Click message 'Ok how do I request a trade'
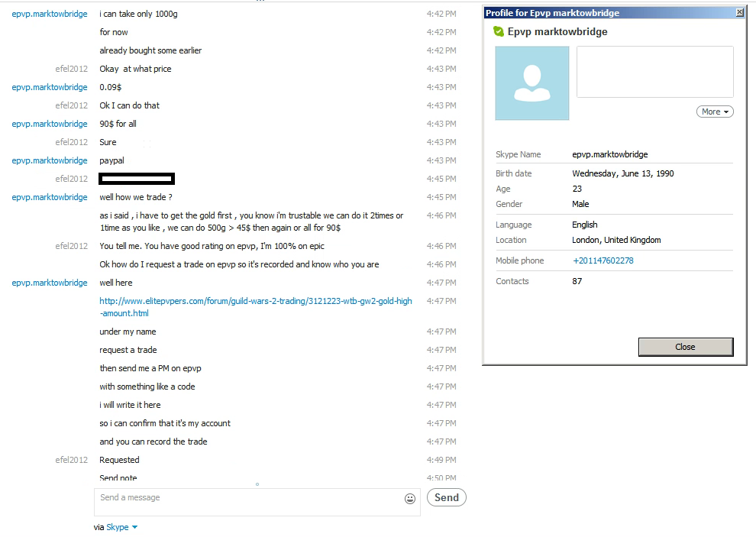The width and height of the screenshot is (756, 537). coord(239,264)
